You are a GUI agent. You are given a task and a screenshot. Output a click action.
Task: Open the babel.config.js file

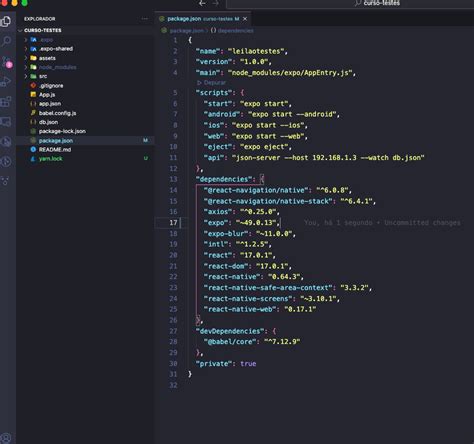click(57, 113)
